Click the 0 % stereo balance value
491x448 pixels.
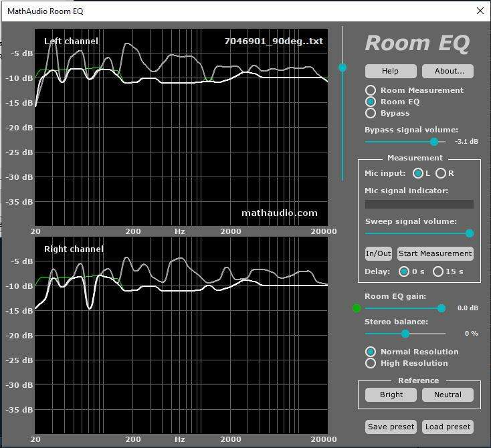(472, 334)
